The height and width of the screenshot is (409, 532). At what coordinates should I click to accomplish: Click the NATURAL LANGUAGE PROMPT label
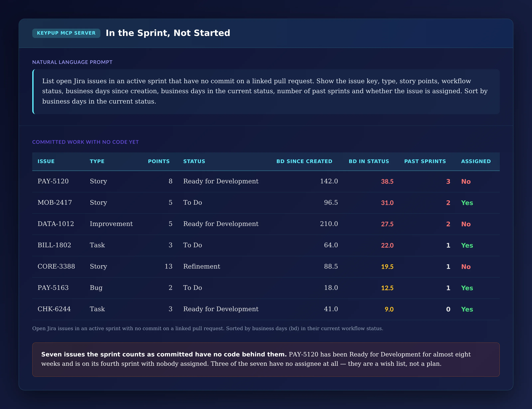pyautogui.click(x=72, y=62)
